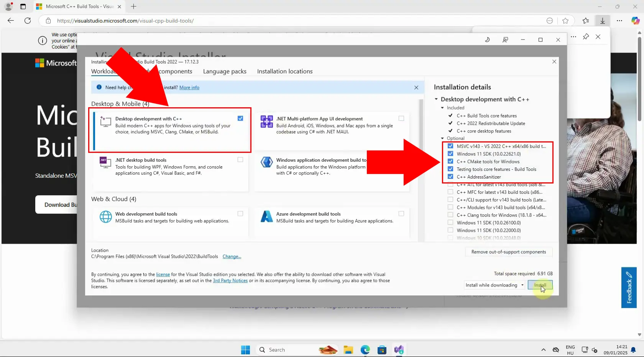Viewport: 644px width, 357px height.
Task: Open the Edge tab actions icon
Action: click(23, 7)
